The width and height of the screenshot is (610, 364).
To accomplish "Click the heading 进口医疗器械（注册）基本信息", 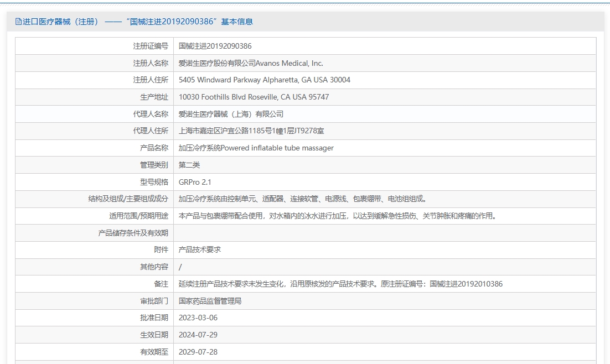I will pos(138,22).
